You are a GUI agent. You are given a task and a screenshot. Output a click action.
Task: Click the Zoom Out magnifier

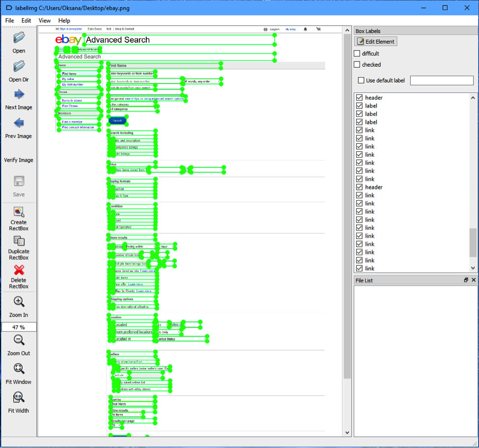[19, 340]
